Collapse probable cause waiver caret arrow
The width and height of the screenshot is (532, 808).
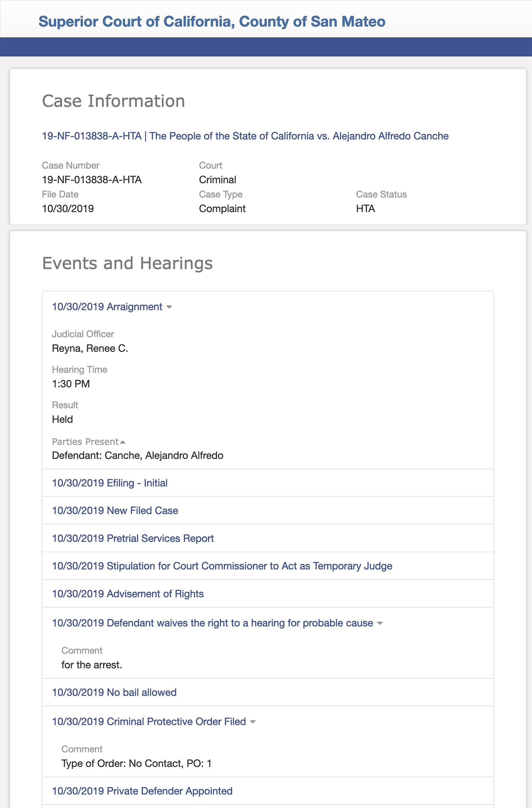point(380,623)
